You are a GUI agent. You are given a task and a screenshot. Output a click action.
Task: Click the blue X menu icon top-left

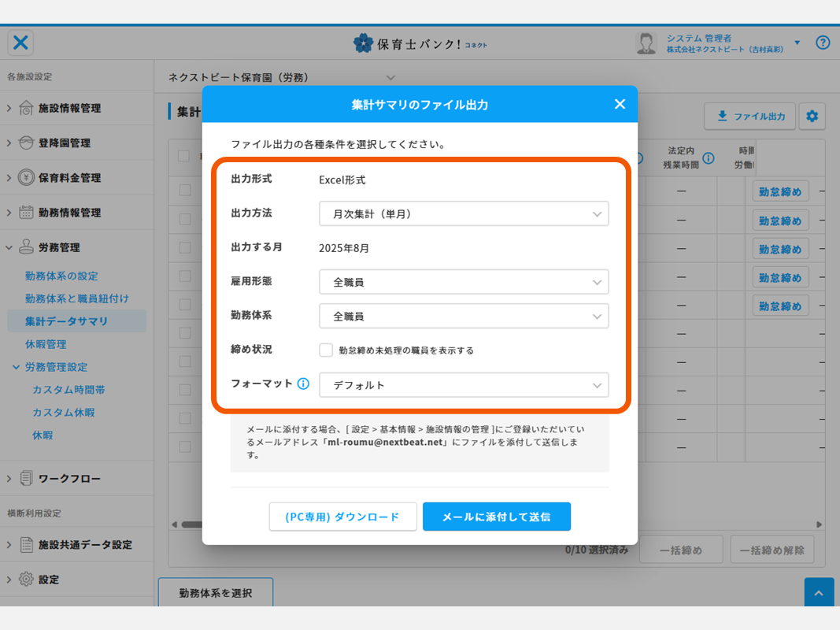click(x=21, y=43)
